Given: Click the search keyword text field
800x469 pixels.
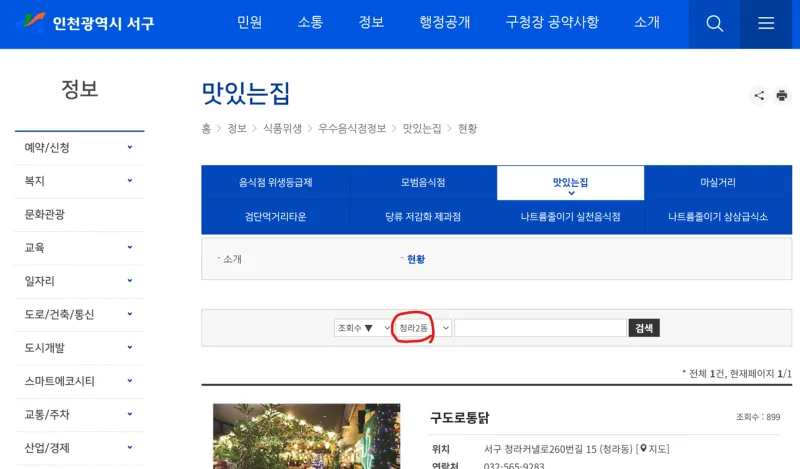Looking at the screenshot, I should 540,328.
